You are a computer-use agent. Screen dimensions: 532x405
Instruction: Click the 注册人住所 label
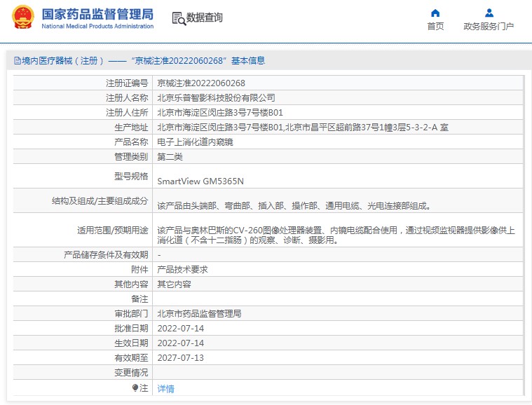point(127,112)
